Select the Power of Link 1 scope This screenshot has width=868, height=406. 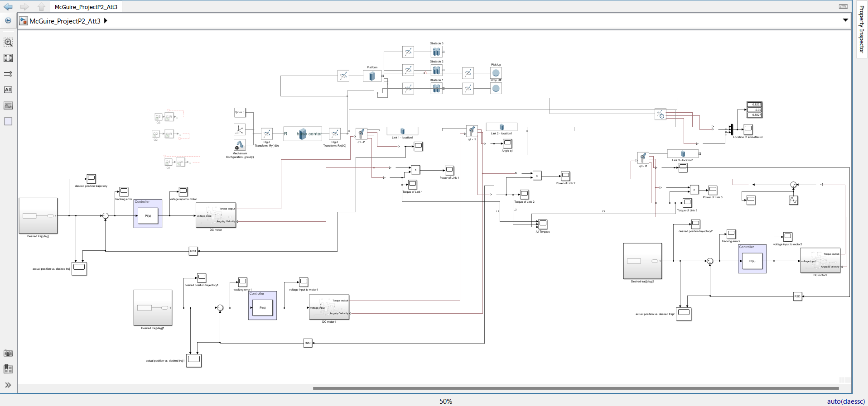pyautogui.click(x=449, y=170)
